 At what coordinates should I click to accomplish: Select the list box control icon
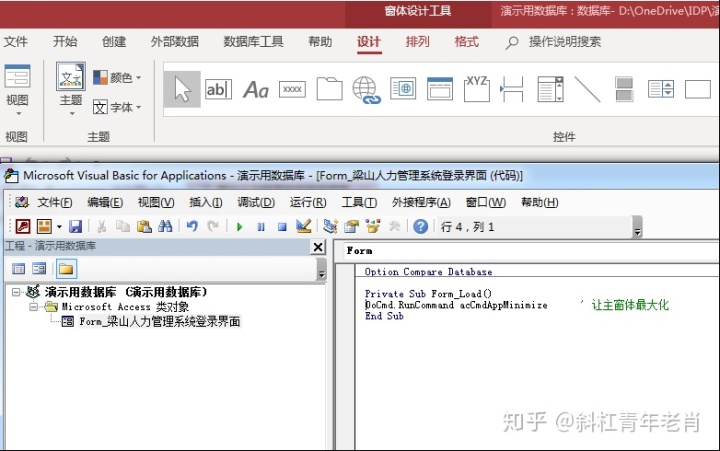(x=661, y=89)
